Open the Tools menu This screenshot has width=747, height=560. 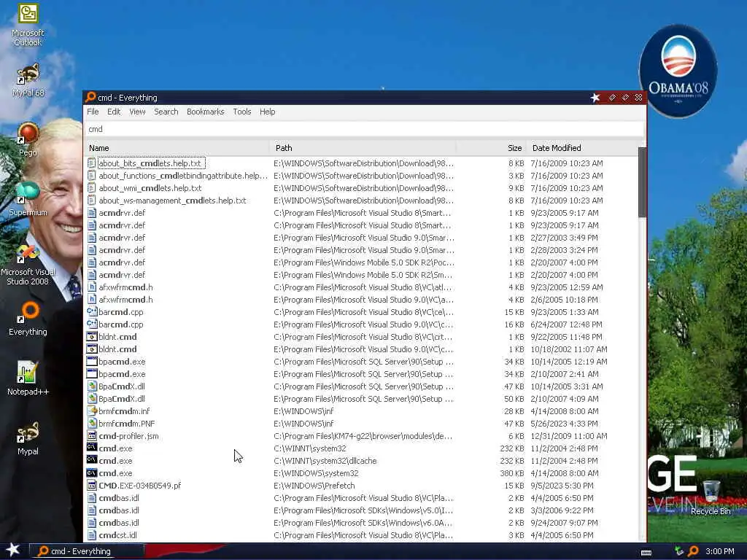[x=242, y=112]
